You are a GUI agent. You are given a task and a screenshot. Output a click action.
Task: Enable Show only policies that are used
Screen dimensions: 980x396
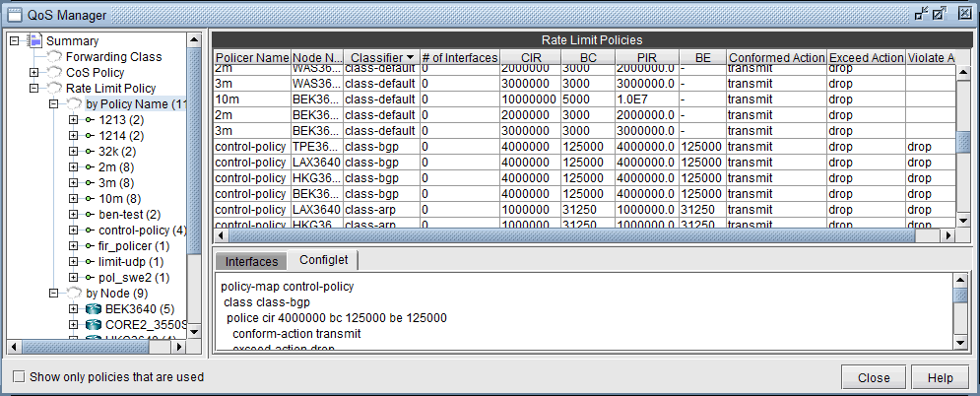pos(18,377)
